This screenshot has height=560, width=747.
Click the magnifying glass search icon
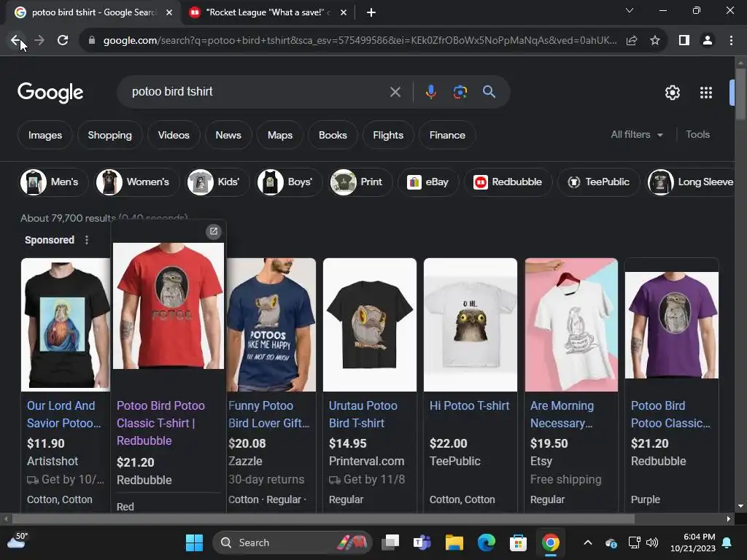click(489, 92)
